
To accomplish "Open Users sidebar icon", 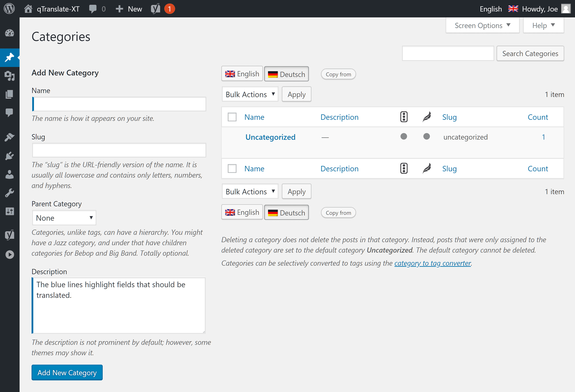I will point(9,174).
